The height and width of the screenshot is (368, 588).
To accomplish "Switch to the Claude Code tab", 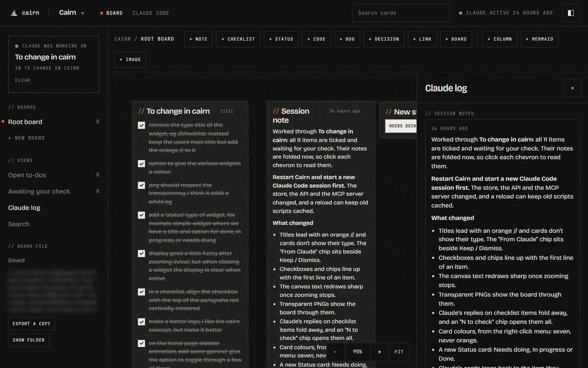I will (x=151, y=13).
